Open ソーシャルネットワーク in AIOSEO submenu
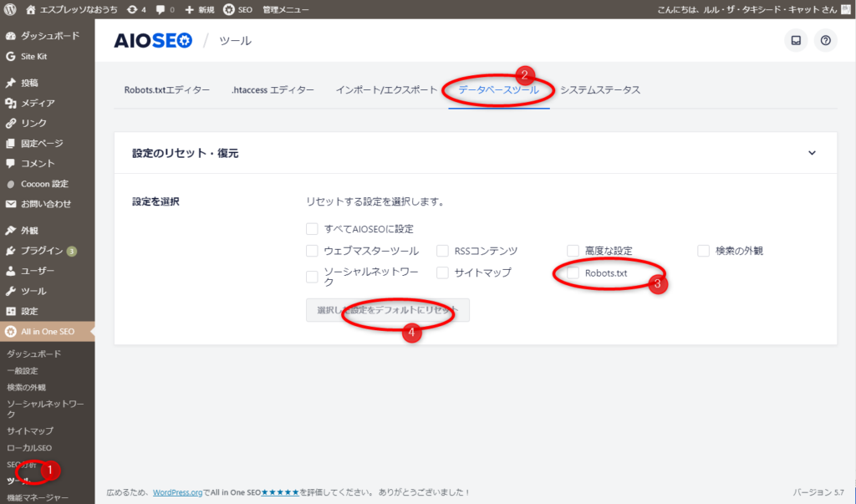 coord(45,409)
